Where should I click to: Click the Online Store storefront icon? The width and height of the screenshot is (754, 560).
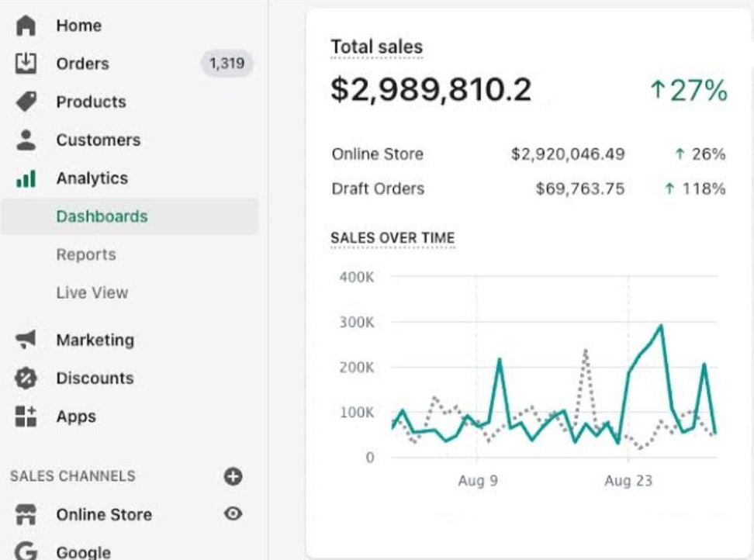click(x=26, y=514)
